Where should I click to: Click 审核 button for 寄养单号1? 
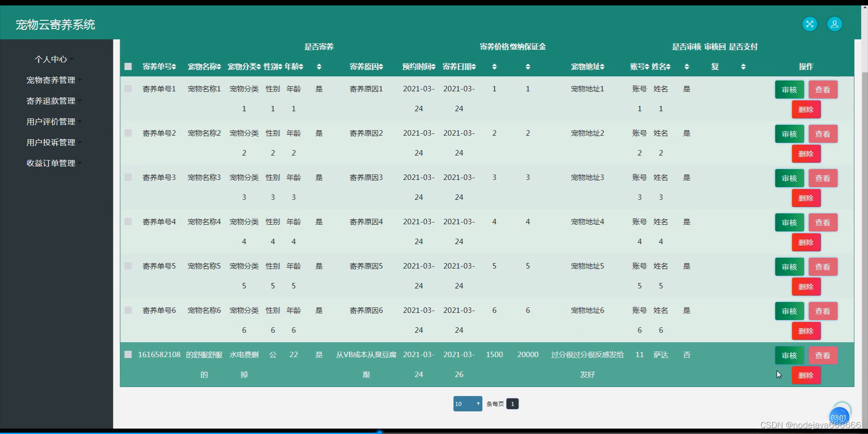pos(789,90)
